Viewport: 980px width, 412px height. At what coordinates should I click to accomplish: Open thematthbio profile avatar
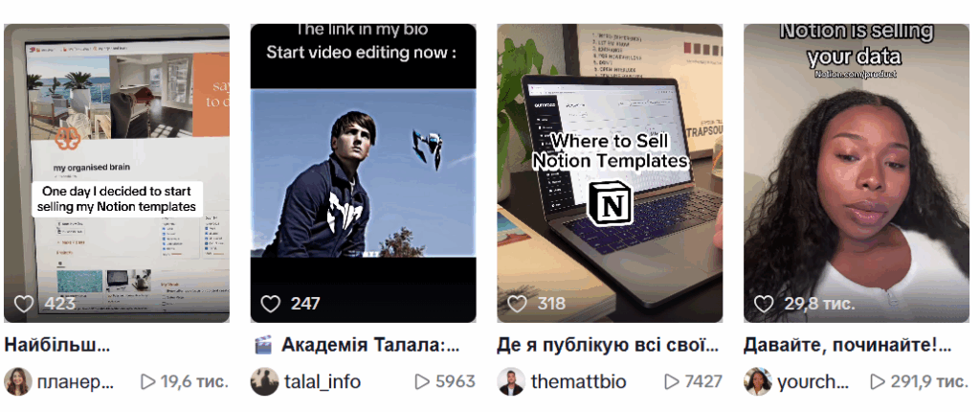[511, 381]
